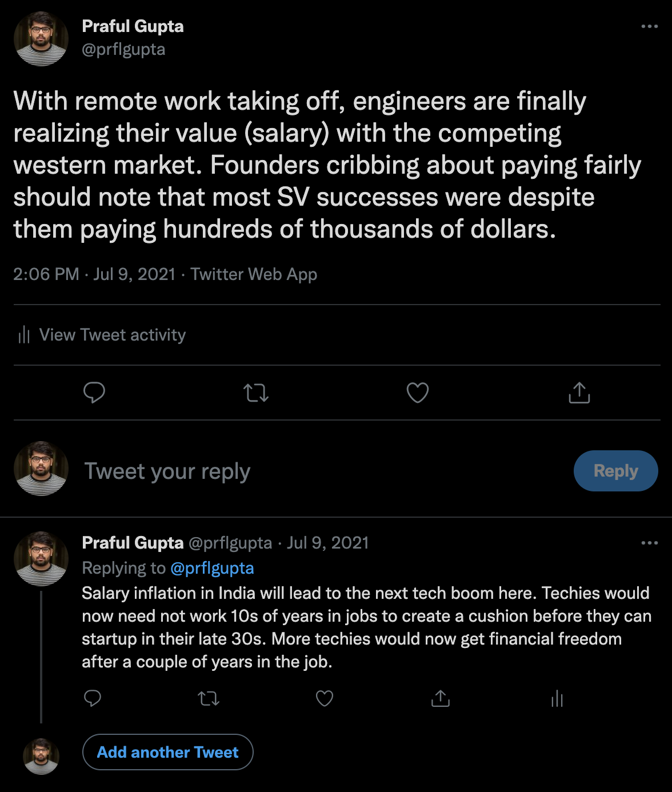672x792 pixels.
Task: Open Praful Gupta's profile picture on main tweet
Action: click(41, 39)
